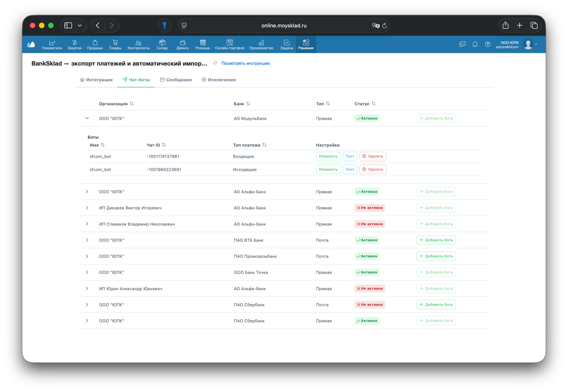The image size is (568, 392).
Task: Click the MoySklad logo icon
Action: tap(31, 44)
